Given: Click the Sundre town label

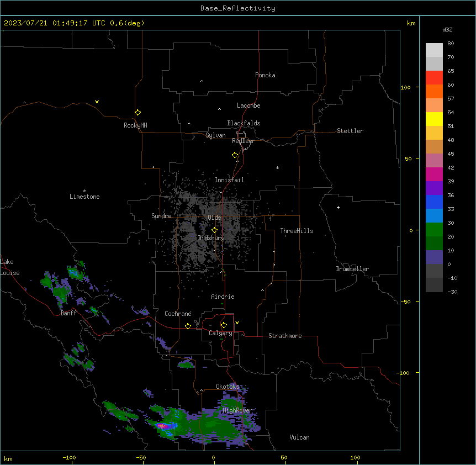Looking at the screenshot, I should (x=161, y=216).
